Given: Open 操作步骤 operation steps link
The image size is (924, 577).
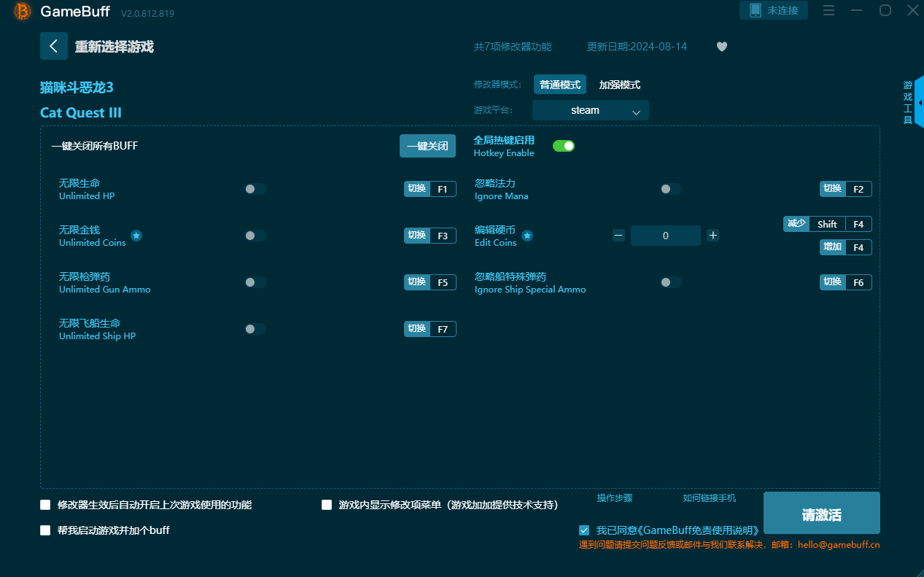Looking at the screenshot, I should [x=615, y=498].
